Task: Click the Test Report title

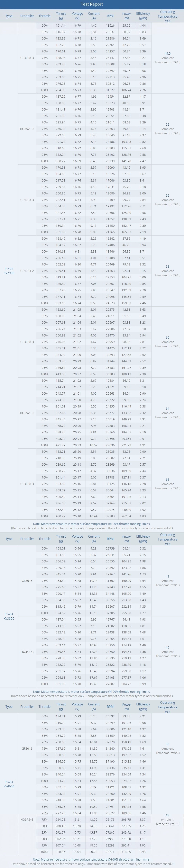Action: [92, 4]
